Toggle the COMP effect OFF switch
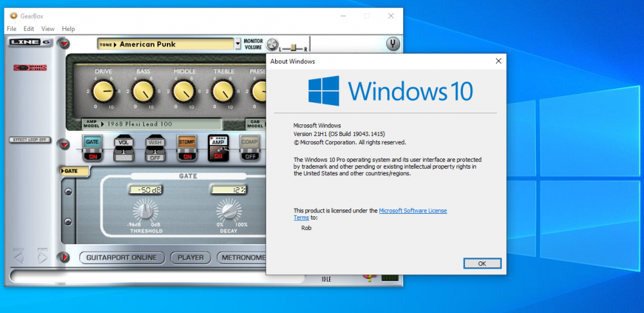 pyautogui.click(x=250, y=156)
